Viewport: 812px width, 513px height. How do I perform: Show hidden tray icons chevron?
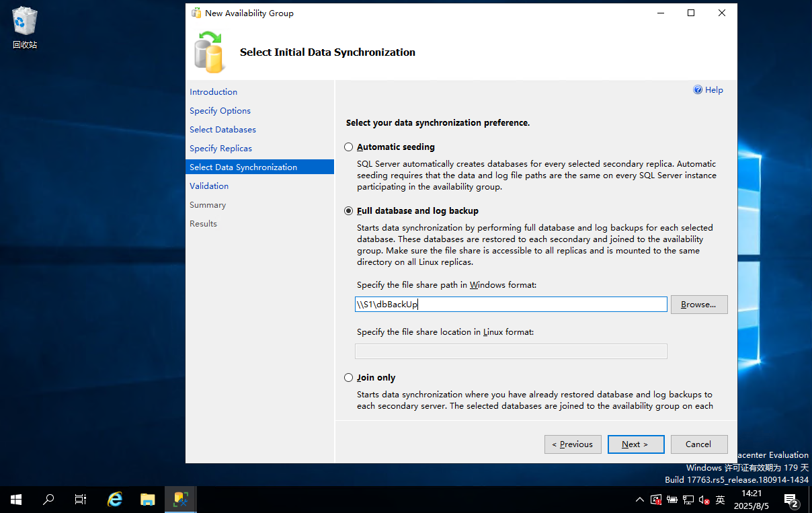pyautogui.click(x=639, y=500)
